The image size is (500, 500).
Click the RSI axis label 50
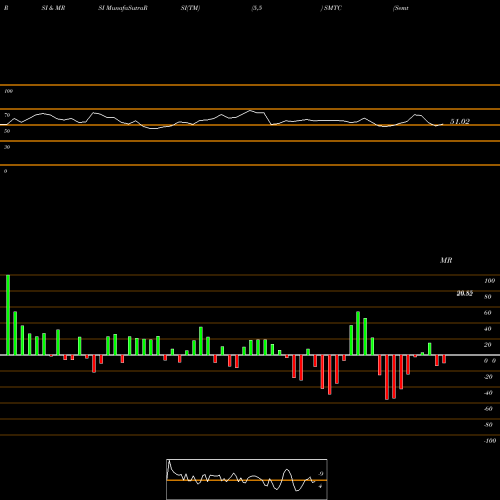click(x=7, y=131)
